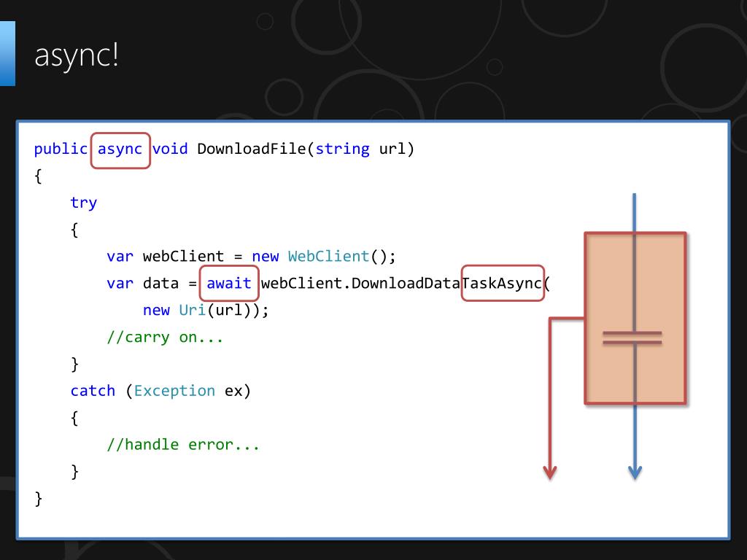Select the "string" parameter type keyword
The width and height of the screenshot is (747, 560).
click(342, 149)
